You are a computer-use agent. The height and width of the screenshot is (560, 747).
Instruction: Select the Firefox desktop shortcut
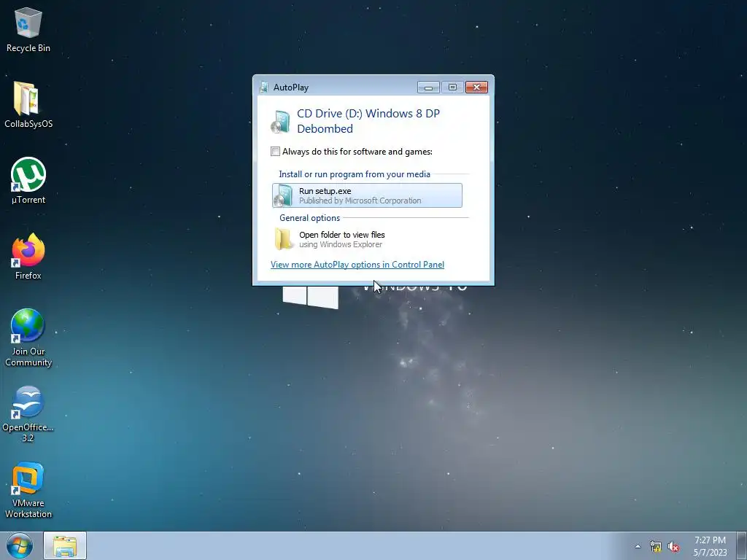28,256
